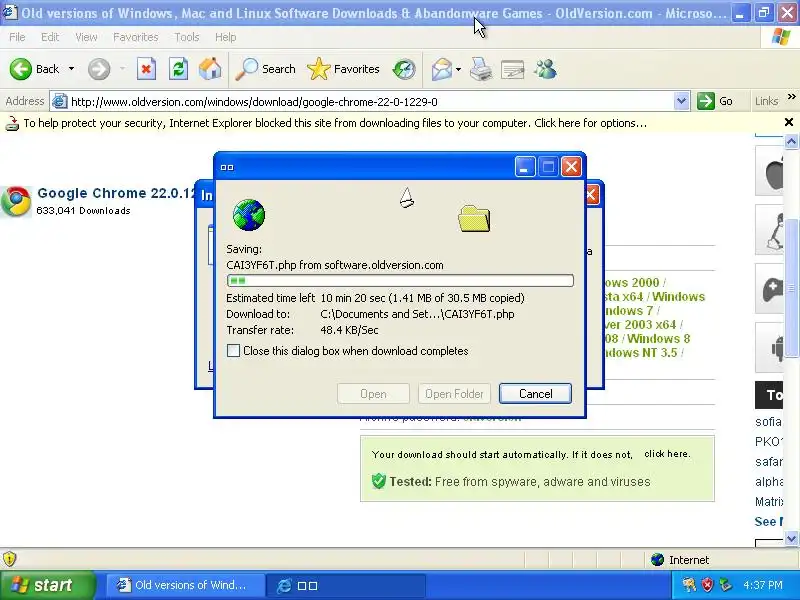800x600 pixels.
Task: Click the information bar blocked download message
Action: pos(335,123)
